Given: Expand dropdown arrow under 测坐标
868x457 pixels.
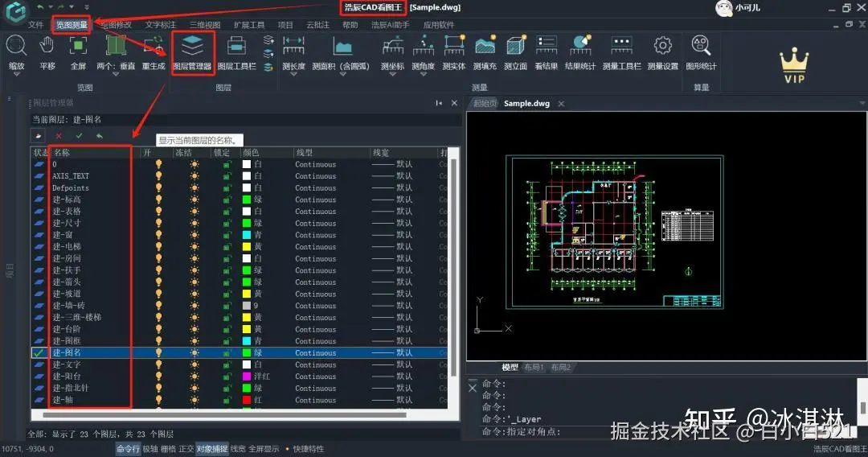Looking at the screenshot, I should pyautogui.click(x=392, y=74).
